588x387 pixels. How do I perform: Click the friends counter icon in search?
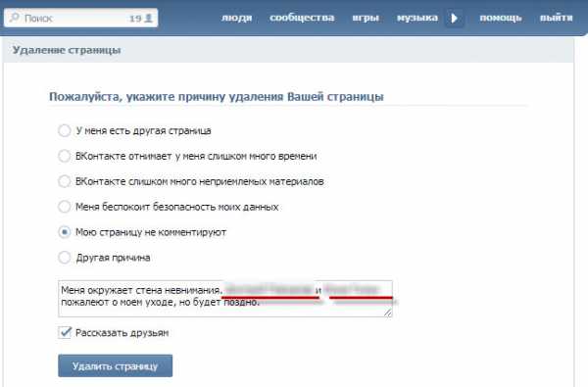pos(149,18)
